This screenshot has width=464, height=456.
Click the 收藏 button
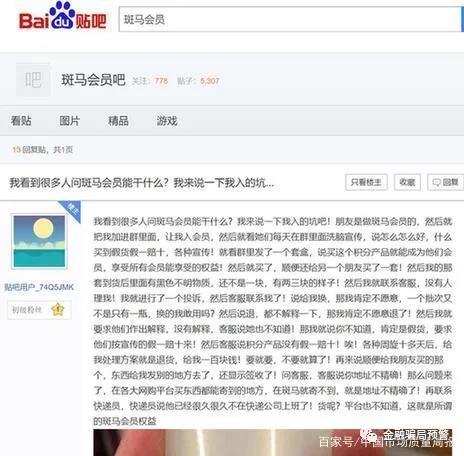pyautogui.click(x=407, y=182)
